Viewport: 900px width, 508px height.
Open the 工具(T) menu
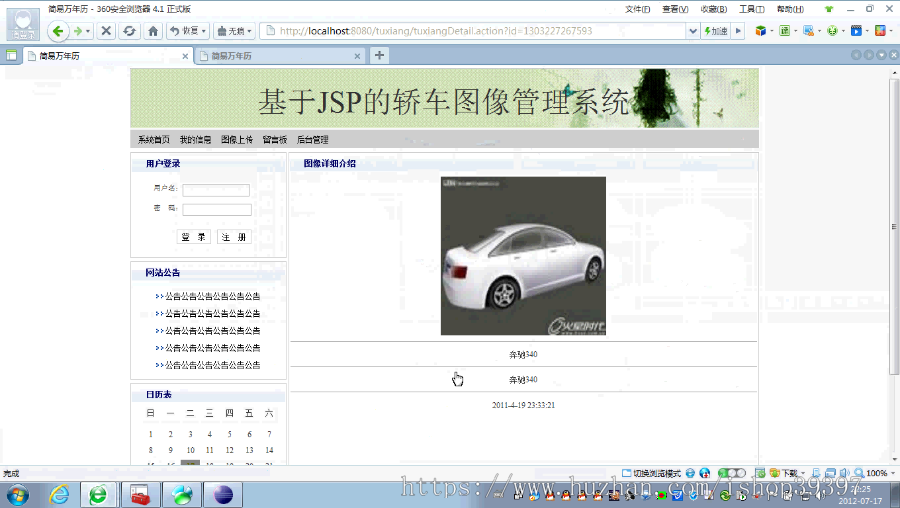click(751, 9)
